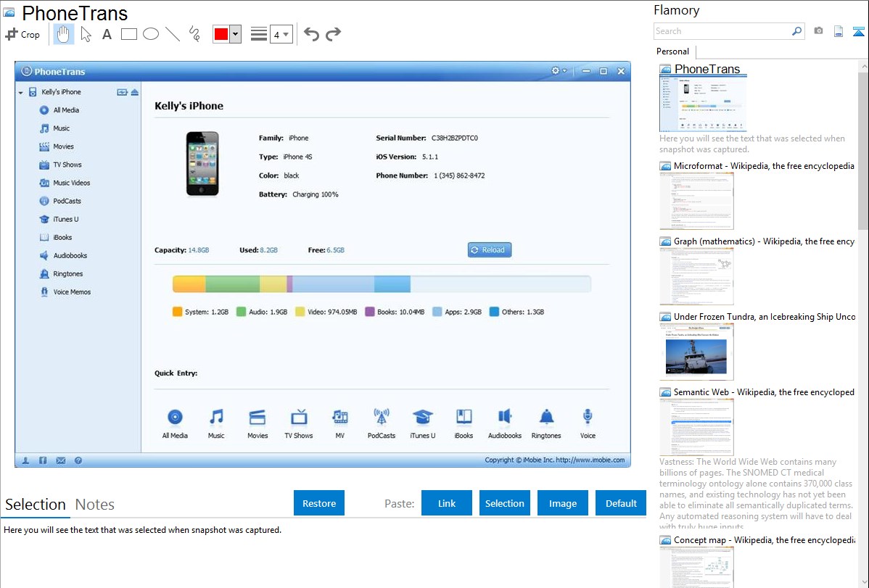Viewport: 869px width, 588px height.
Task: Select the ellipse shape tool
Action: point(151,34)
